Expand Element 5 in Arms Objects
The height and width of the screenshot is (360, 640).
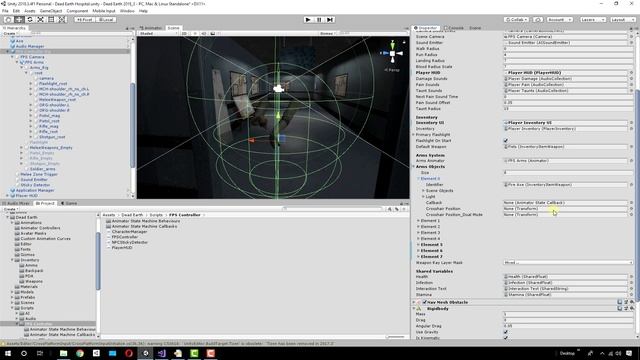[418, 244]
